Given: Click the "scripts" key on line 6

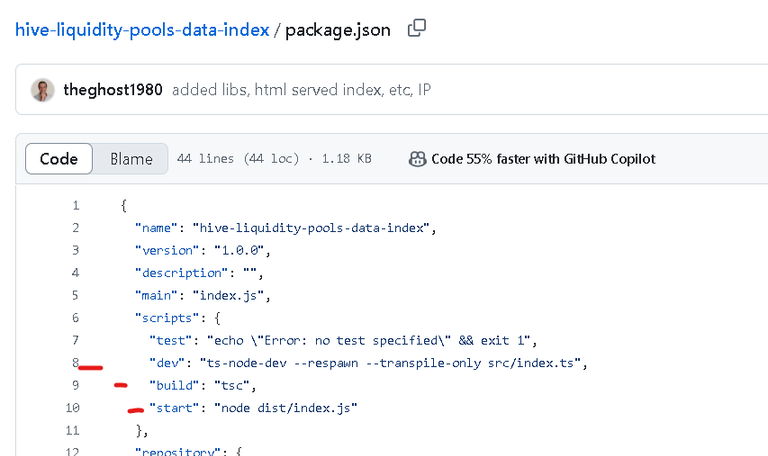Looking at the screenshot, I should [x=167, y=318].
